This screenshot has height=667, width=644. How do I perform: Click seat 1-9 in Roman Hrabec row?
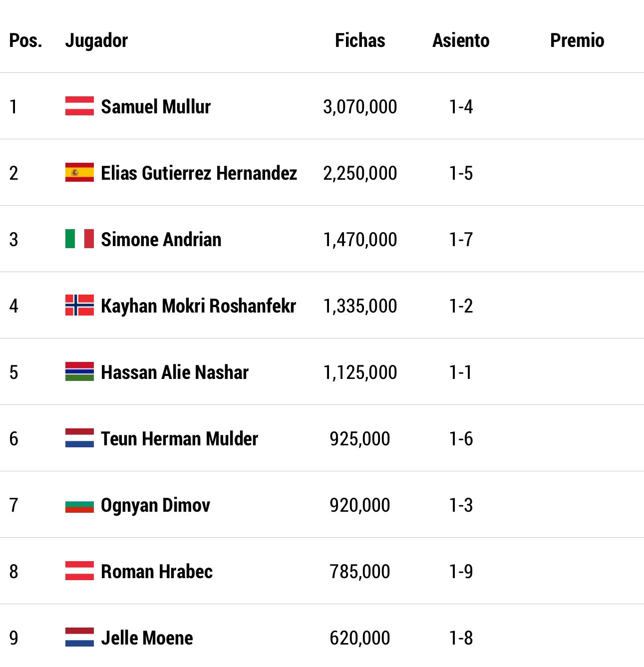[x=461, y=572]
